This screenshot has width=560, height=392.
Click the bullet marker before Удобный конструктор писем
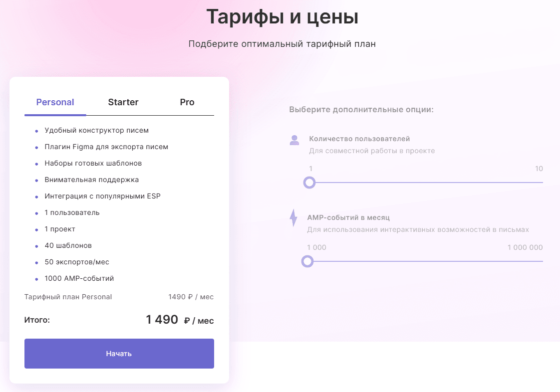tap(35, 130)
